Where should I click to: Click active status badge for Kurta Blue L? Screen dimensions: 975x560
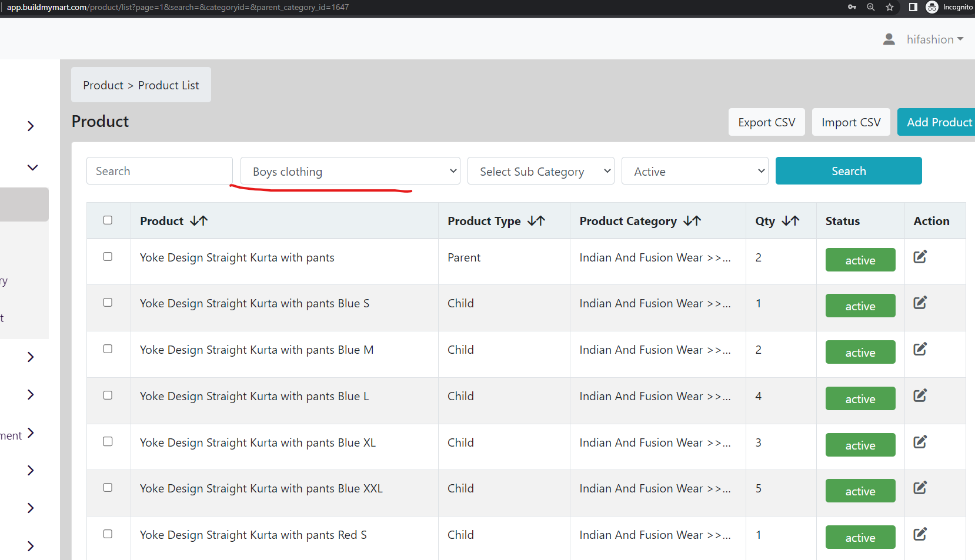click(x=860, y=398)
